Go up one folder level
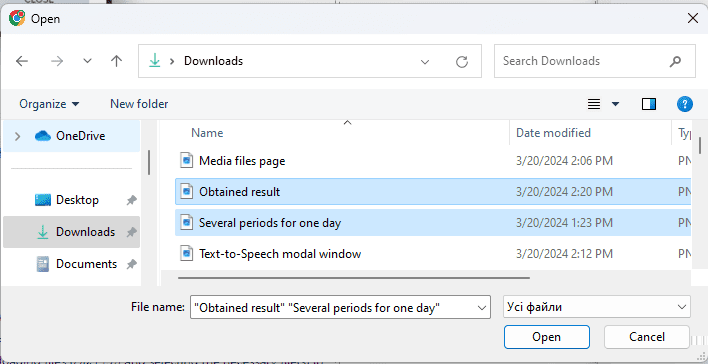Screen dimensions: 708x364 (116, 61)
